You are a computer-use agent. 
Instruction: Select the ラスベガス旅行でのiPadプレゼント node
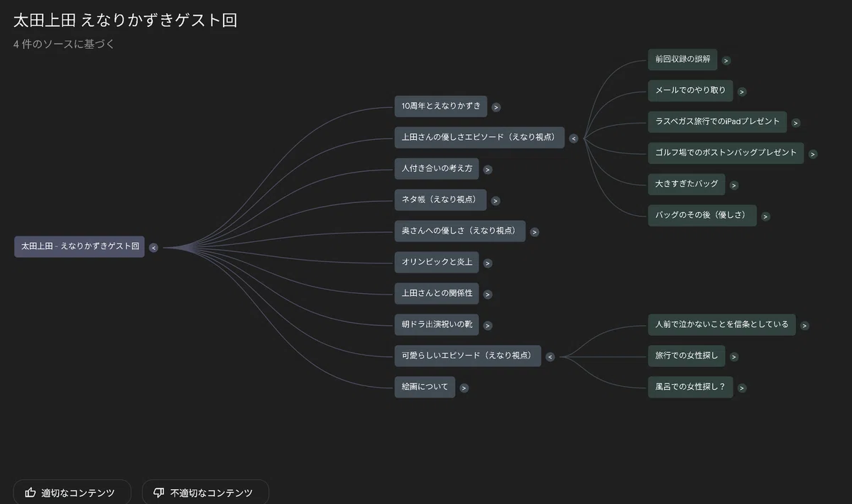pos(717,122)
